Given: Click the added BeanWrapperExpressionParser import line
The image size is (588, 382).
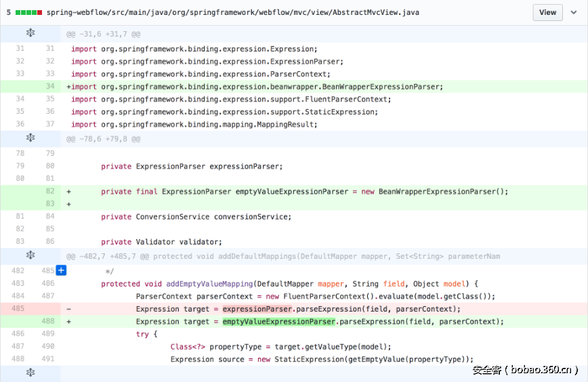Looking at the screenshot, I should click(257, 87).
